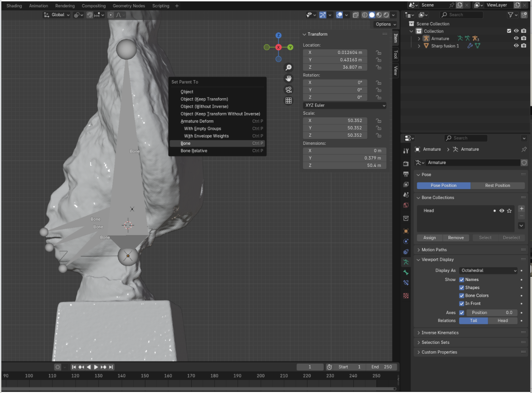
Task: Click the Axes Position value slider
Action: coord(491,313)
